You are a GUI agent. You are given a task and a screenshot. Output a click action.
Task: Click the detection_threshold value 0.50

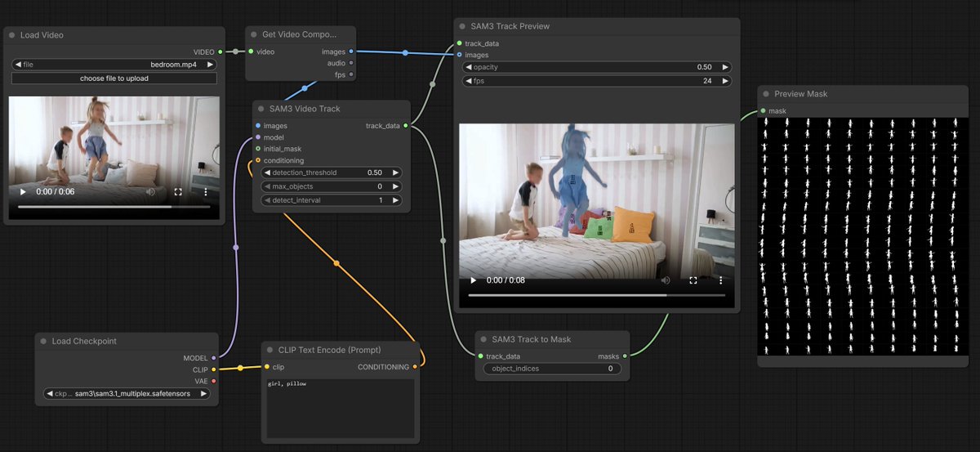(x=375, y=172)
